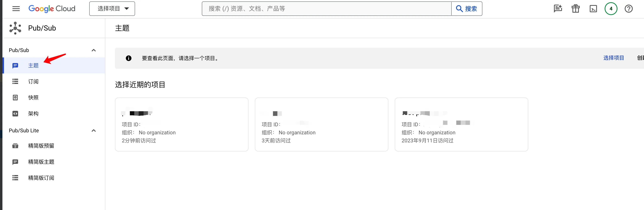Click the 快照 snapshot icon
This screenshot has height=210, width=644.
tap(15, 97)
